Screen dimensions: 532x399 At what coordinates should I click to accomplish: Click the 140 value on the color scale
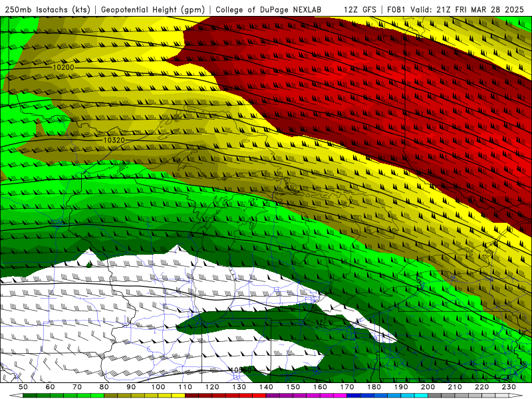click(266, 387)
